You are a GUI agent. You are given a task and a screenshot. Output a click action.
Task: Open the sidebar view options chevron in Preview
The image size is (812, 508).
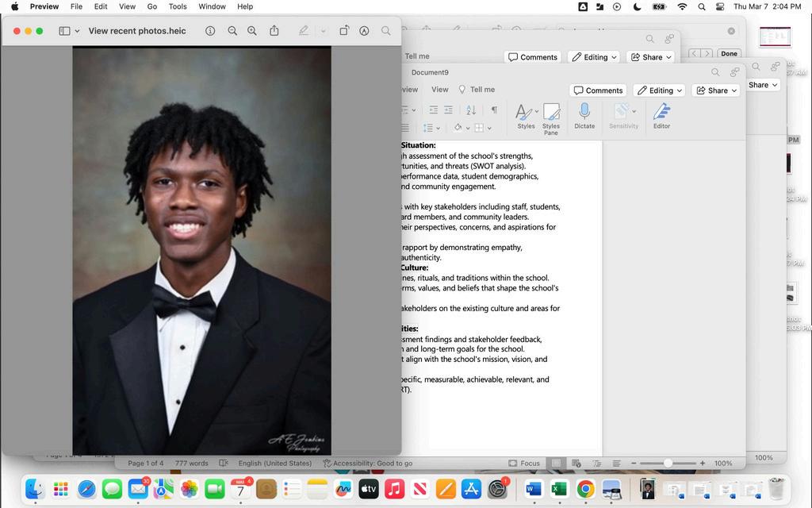click(77, 31)
